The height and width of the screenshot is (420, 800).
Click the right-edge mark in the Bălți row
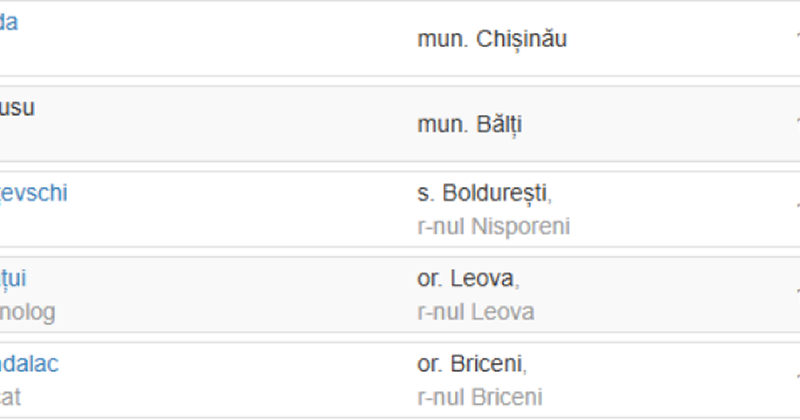[x=796, y=121]
